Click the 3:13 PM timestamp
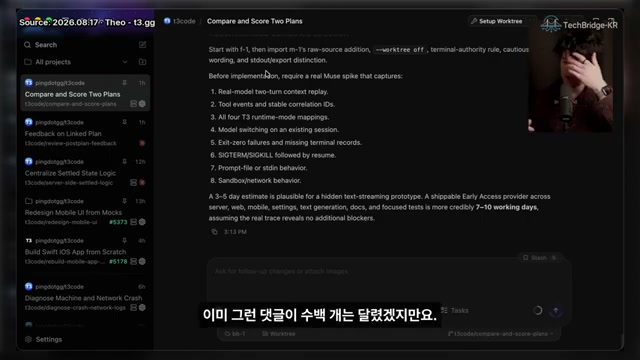The height and width of the screenshot is (360, 640). [x=235, y=232]
